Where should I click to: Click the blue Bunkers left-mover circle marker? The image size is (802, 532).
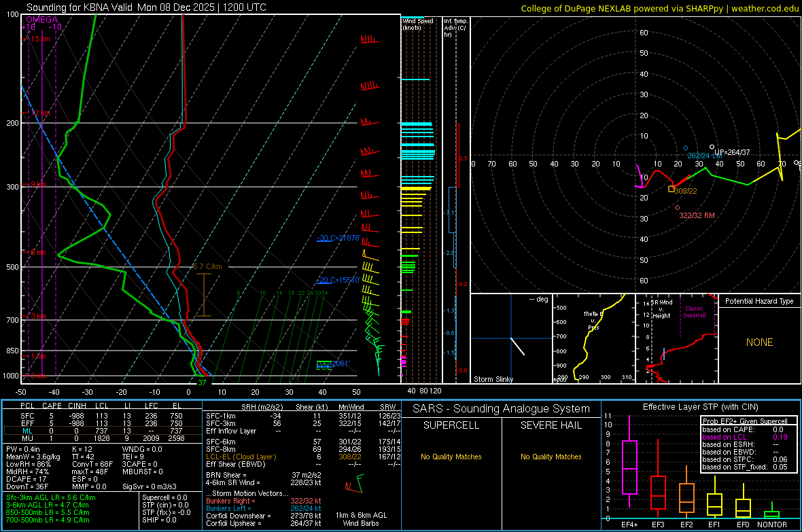[x=686, y=148]
